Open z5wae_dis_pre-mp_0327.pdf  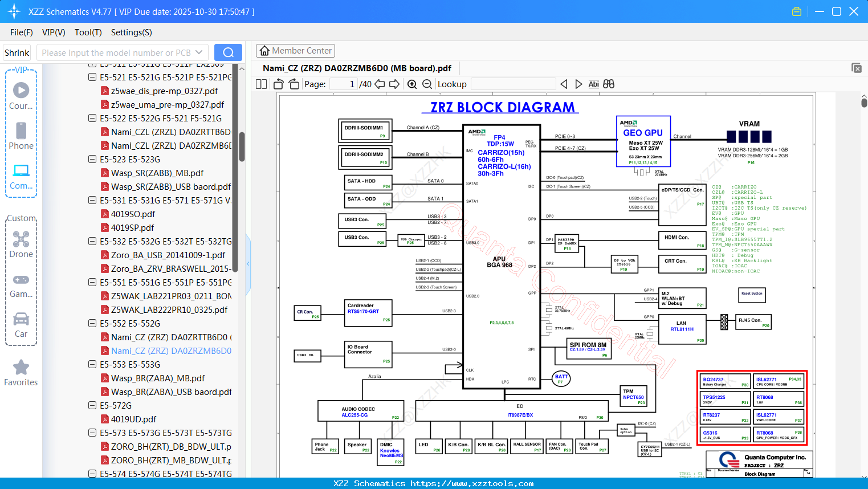click(x=164, y=91)
